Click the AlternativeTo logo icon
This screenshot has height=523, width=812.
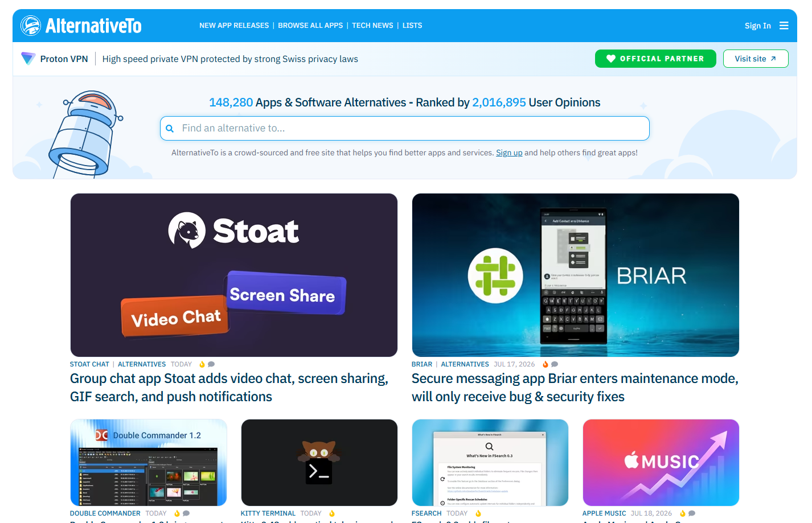click(31, 26)
